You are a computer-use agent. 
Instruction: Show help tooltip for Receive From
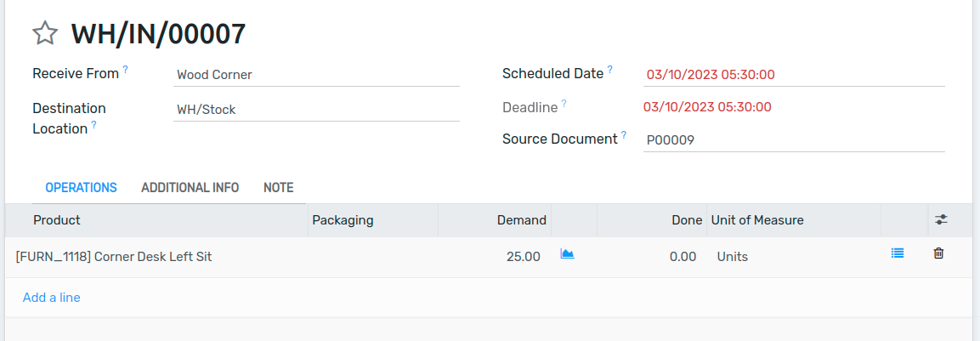pos(125,70)
